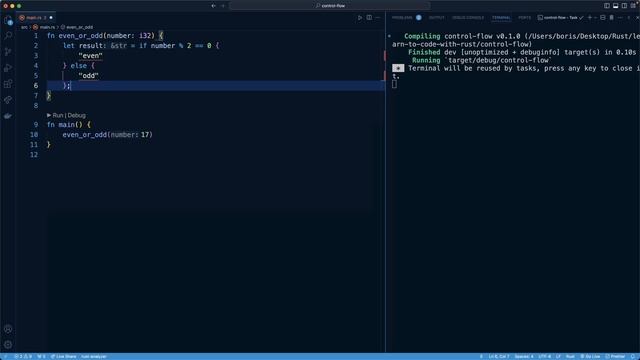
Task: Change indentation via Spaces: 4
Action: coord(524,356)
